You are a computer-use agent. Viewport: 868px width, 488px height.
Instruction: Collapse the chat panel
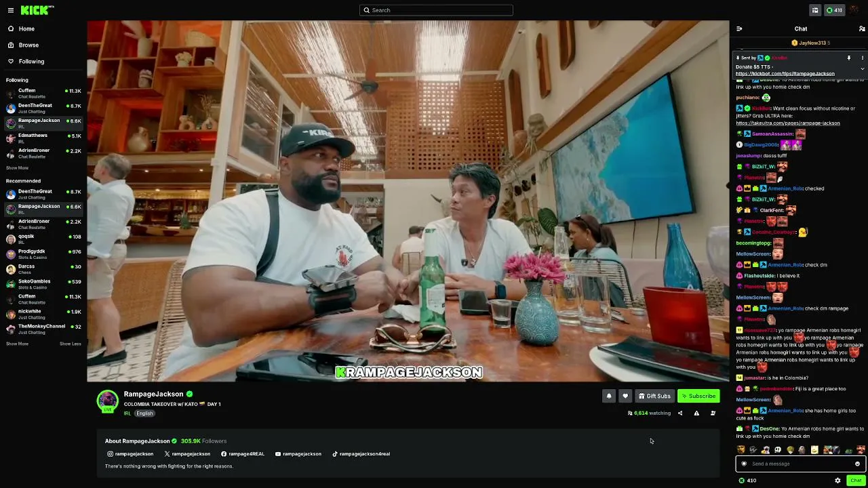739,28
